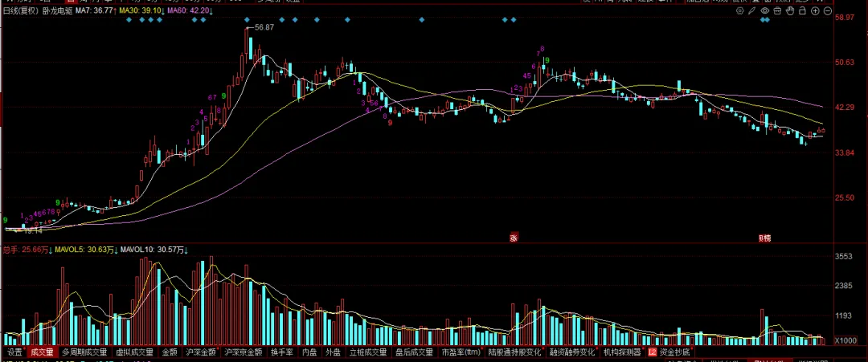The image size is (868, 362).
Task: Click the 卧龙电驱 stock name
Action: click(x=58, y=10)
